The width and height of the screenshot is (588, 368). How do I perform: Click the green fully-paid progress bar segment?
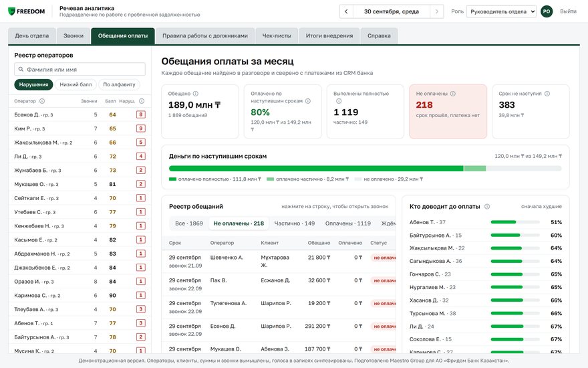coord(316,169)
